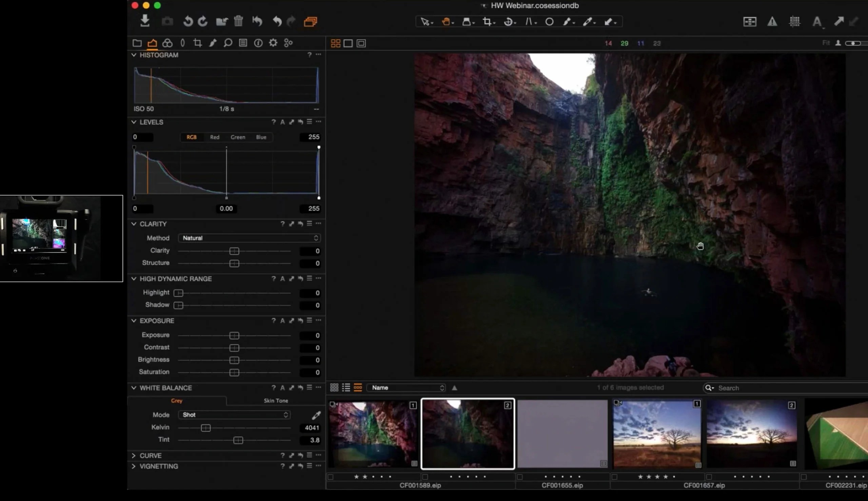This screenshot has width=868, height=501.
Task: Toggle multi-view grid viewer mode
Action: click(x=335, y=43)
